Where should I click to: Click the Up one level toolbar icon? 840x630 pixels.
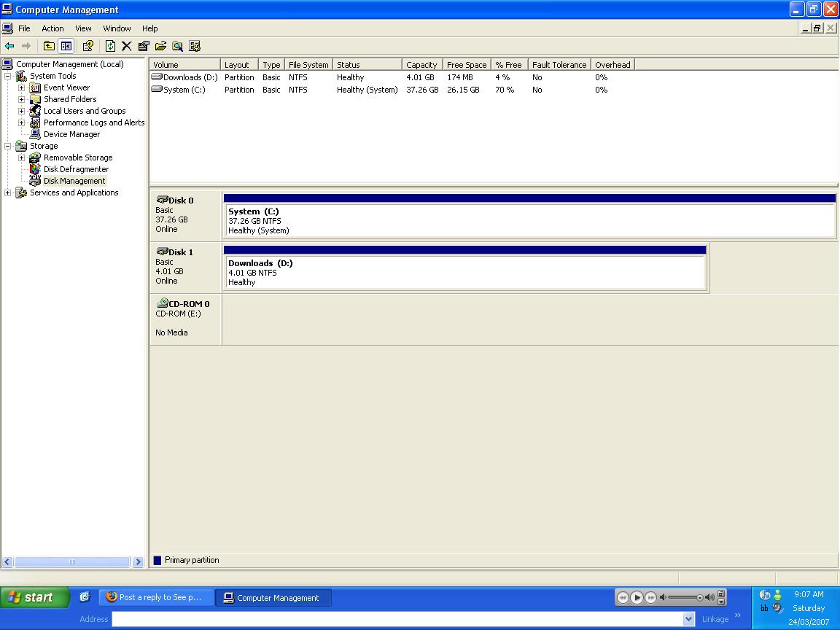(49, 46)
